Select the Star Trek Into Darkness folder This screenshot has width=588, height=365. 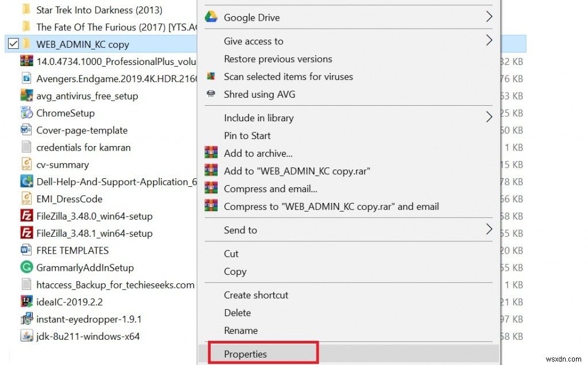click(98, 10)
